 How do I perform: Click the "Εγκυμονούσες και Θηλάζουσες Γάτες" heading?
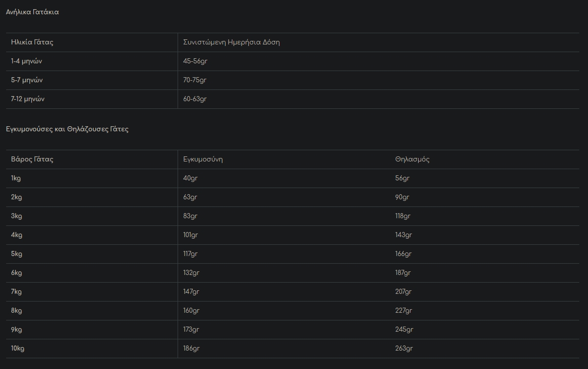(x=67, y=129)
